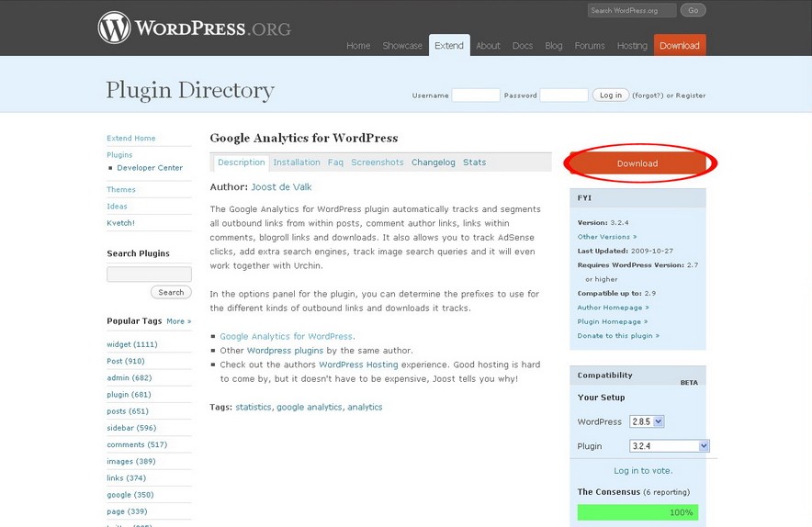Open the Post (910) tag
This screenshot has width=812, height=527.
click(126, 361)
